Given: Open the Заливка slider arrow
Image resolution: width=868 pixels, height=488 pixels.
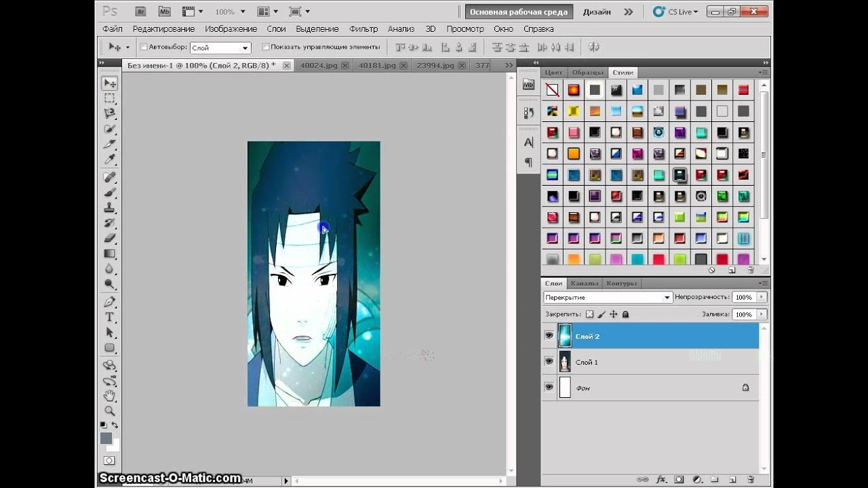Looking at the screenshot, I should click(762, 314).
